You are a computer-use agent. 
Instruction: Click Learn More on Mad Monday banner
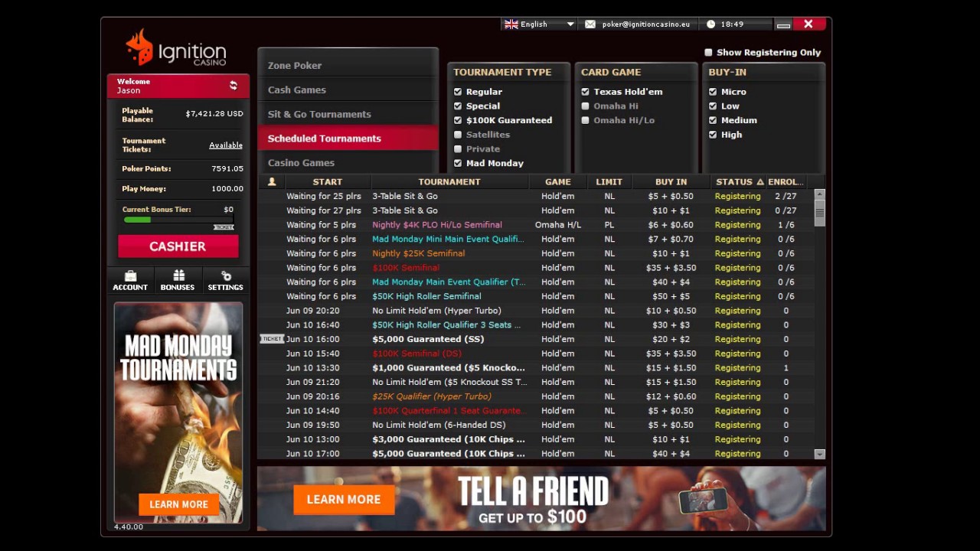[x=178, y=504]
